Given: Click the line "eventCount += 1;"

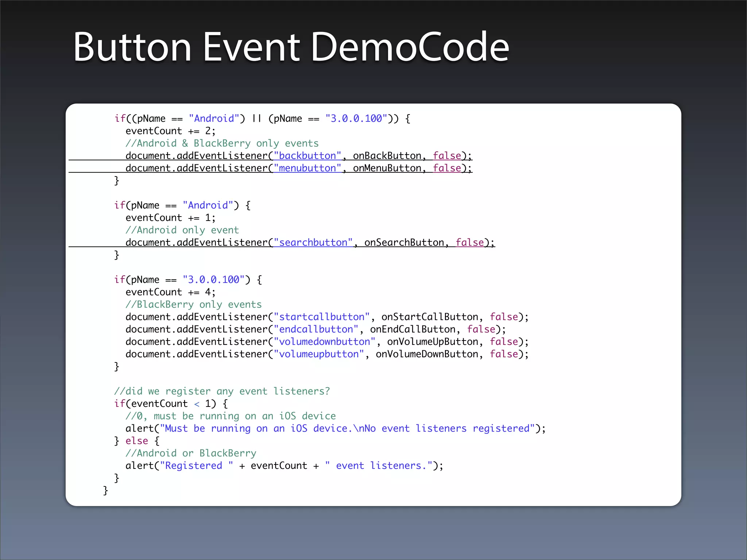Looking at the screenshot, I should tap(171, 218).
